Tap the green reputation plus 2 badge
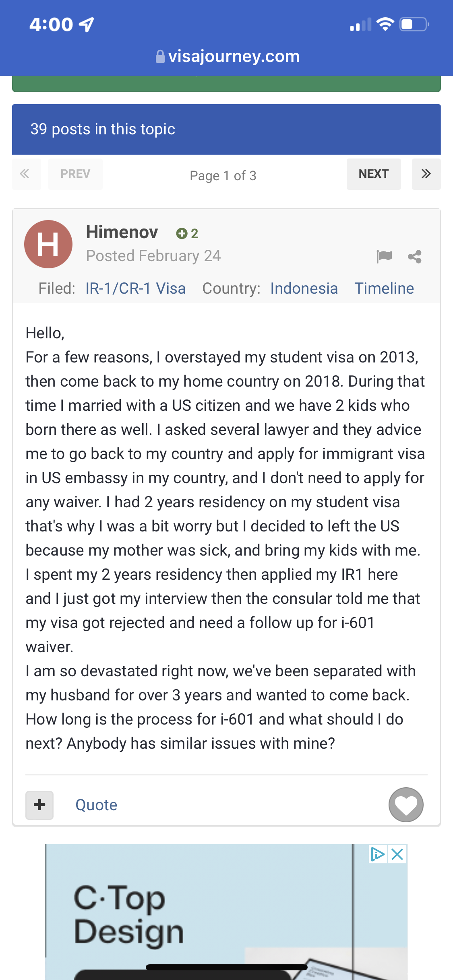The height and width of the screenshot is (980, 453). pos(187,233)
